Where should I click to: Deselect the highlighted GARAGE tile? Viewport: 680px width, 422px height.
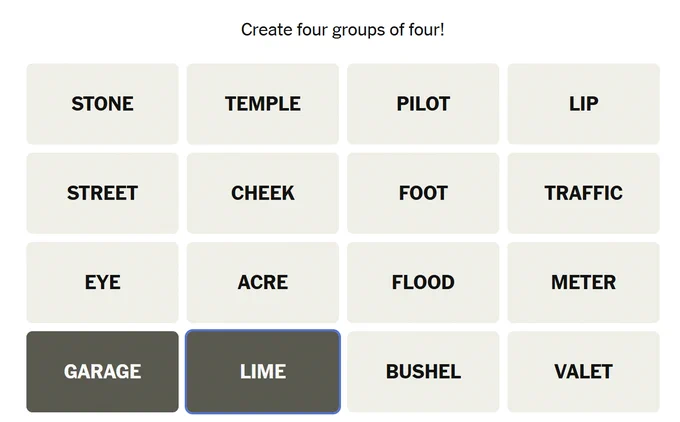coord(102,372)
